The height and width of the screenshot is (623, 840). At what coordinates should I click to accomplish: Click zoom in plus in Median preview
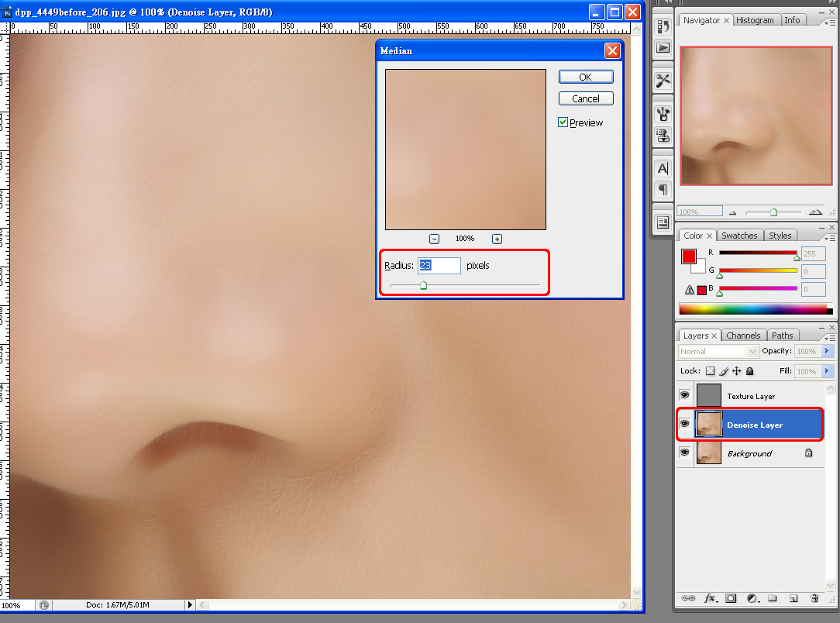[x=497, y=239]
